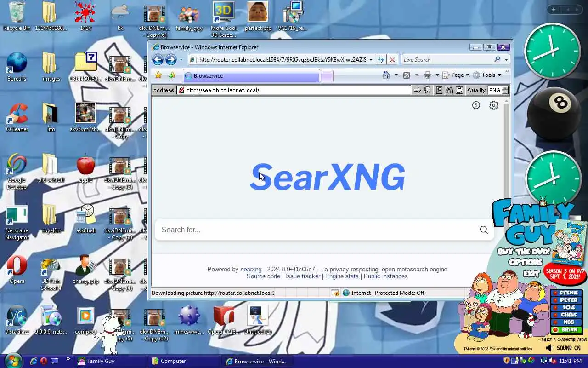
Task: Click the Browservice bookmark icon
Action: [427, 90]
